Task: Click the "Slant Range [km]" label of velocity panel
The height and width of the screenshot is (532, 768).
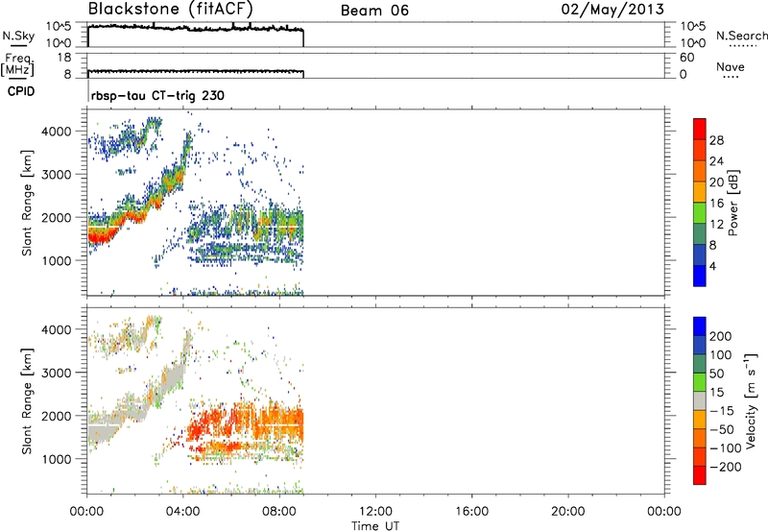Action: [x=27, y=401]
